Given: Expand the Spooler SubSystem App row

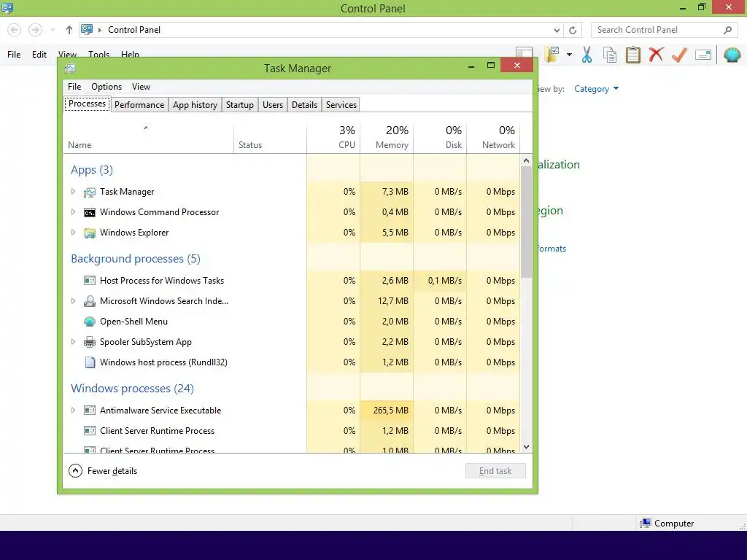Looking at the screenshot, I should pos(74,342).
